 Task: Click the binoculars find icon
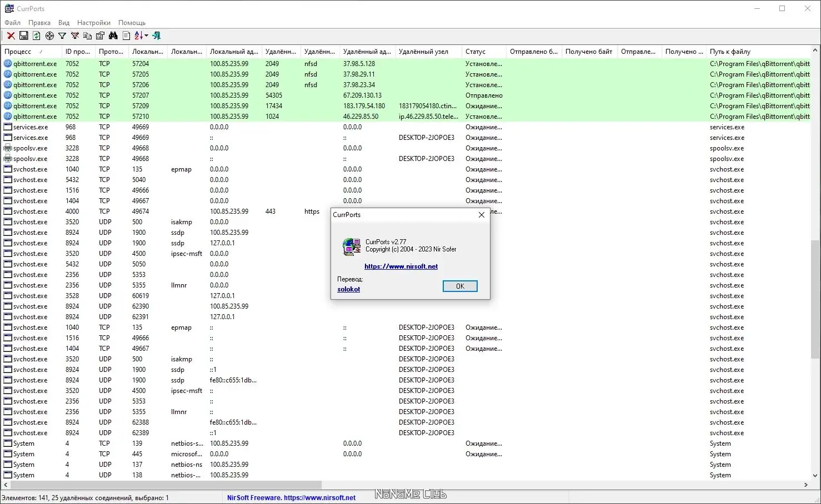pyautogui.click(x=113, y=36)
